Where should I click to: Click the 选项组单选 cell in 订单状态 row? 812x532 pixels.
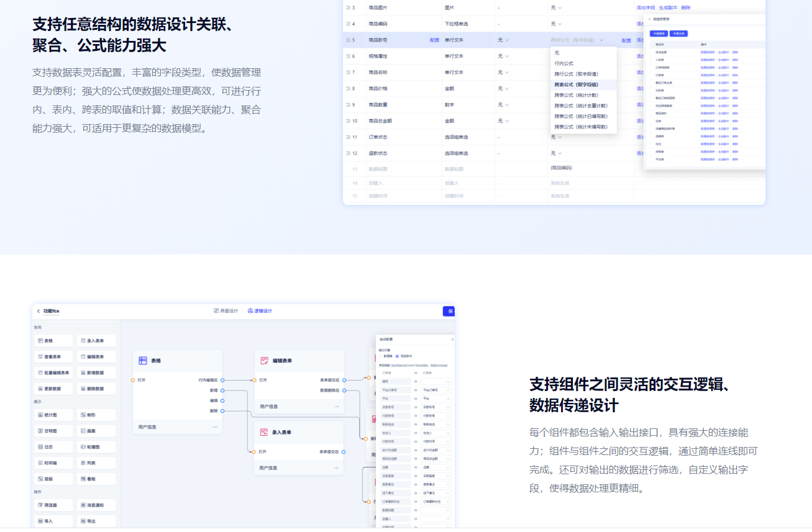click(x=468, y=137)
